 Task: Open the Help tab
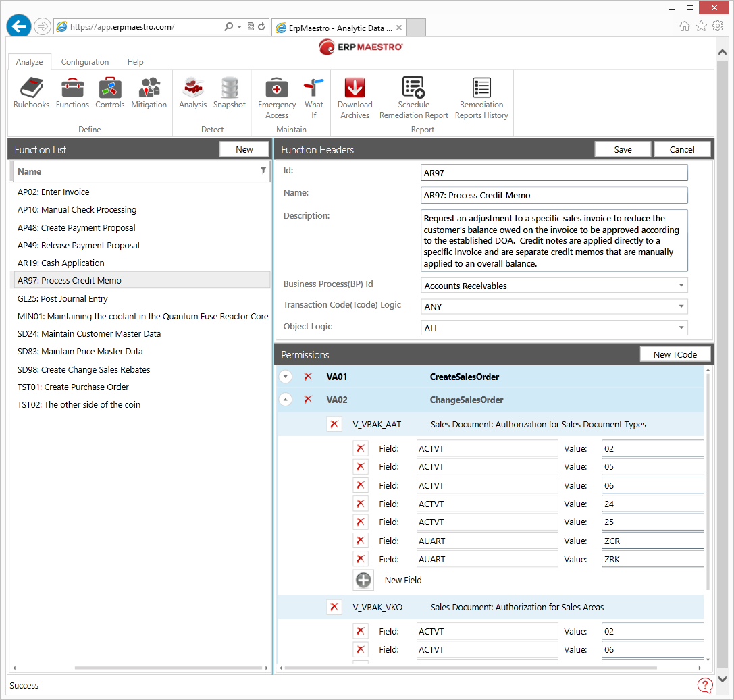pyautogui.click(x=135, y=62)
